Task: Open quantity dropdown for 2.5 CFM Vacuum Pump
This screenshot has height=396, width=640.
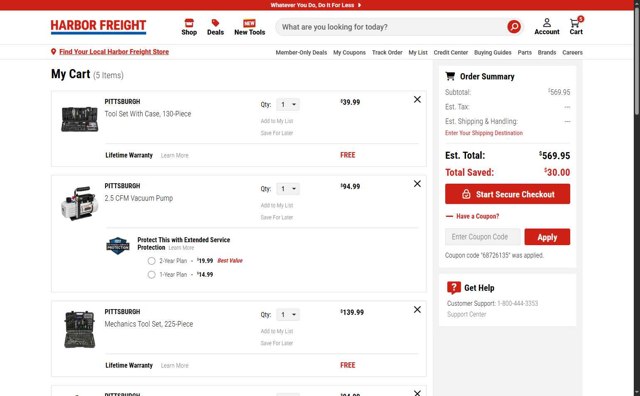Action: (288, 189)
